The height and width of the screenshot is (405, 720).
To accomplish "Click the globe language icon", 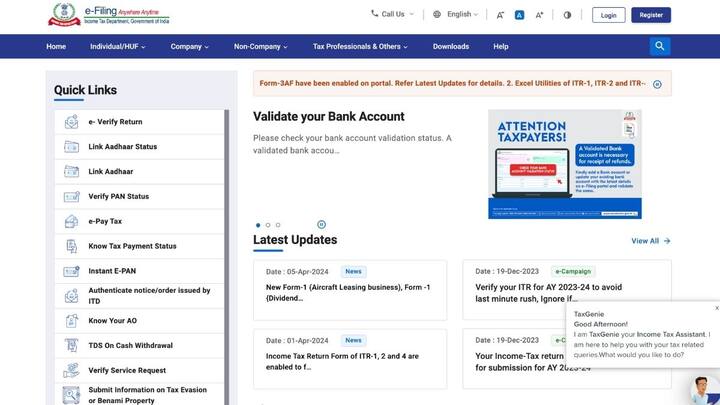I will click(x=437, y=14).
